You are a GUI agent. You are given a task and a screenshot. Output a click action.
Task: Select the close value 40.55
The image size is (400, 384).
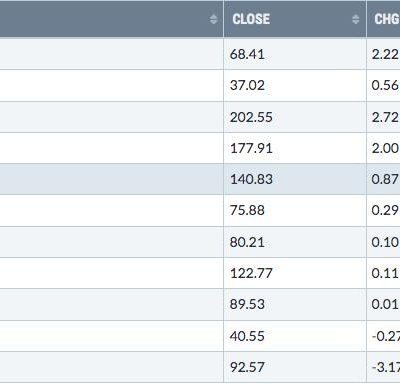247,336
